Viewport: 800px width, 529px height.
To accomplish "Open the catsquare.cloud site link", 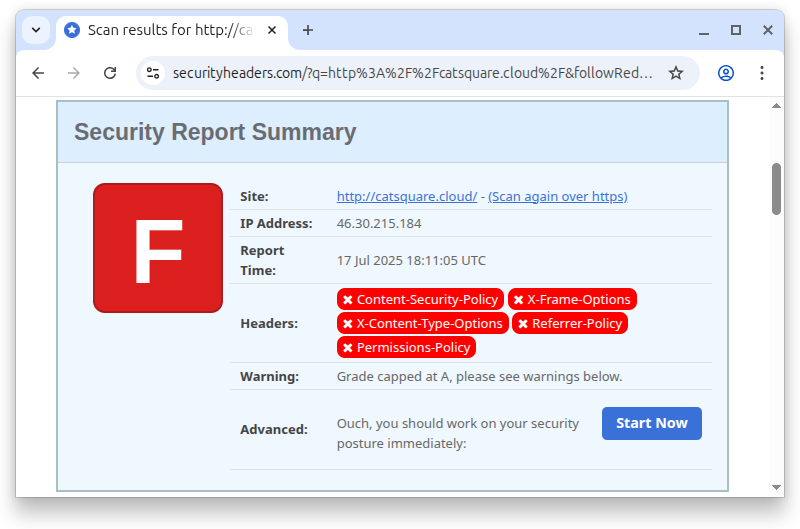I will [406, 197].
